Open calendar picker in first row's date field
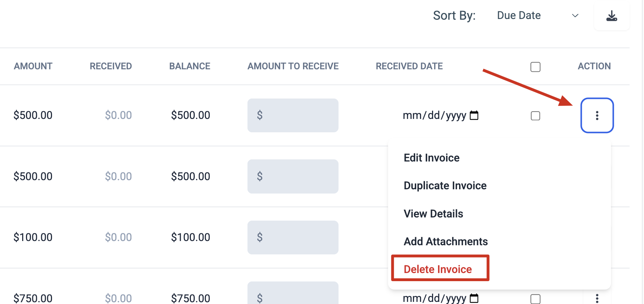 (x=474, y=115)
